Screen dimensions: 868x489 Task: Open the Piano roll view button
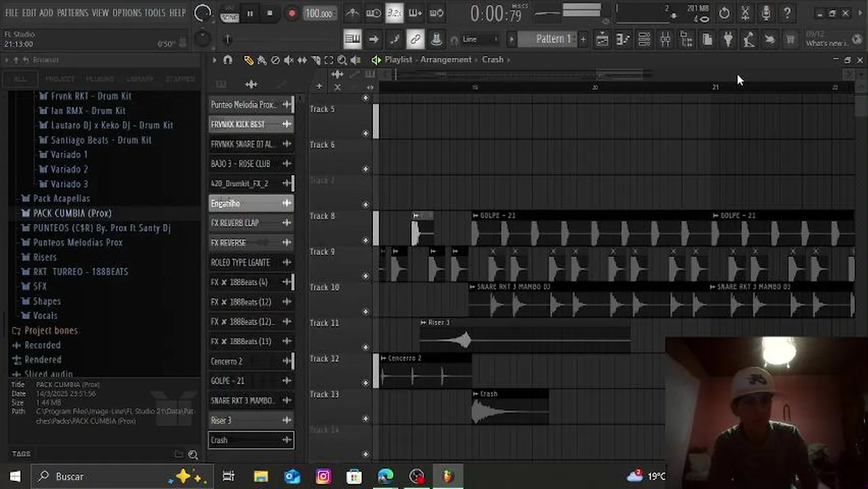pyautogui.click(x=623, y=39)
